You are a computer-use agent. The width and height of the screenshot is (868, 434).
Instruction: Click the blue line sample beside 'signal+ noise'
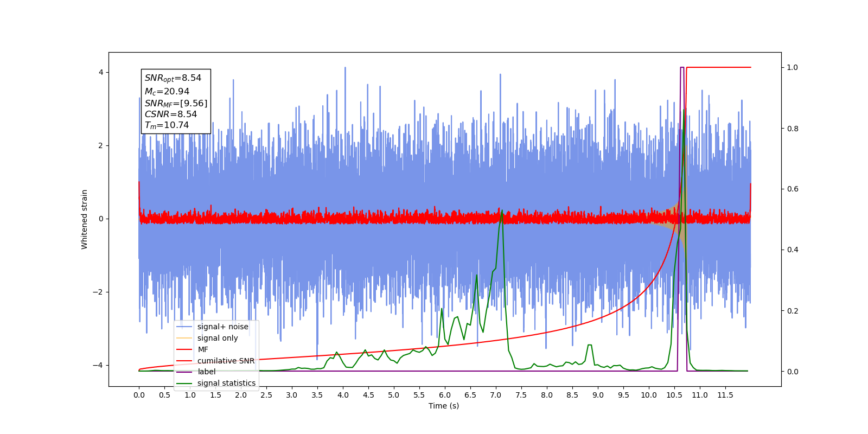(184, 327)
